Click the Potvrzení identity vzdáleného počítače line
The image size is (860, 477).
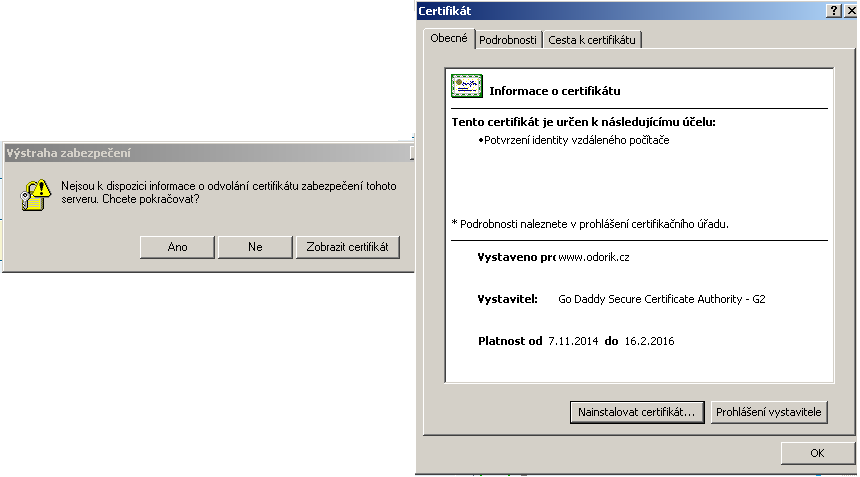(574, 140)
